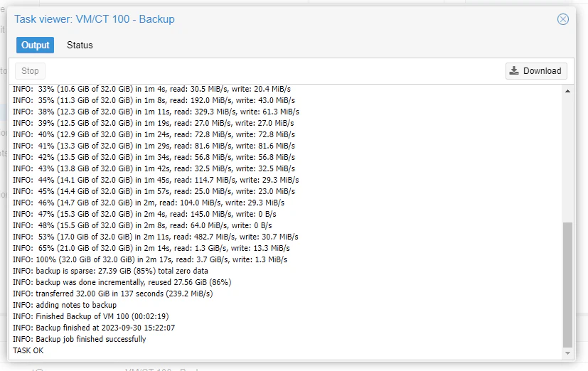The image size is (588, 371).
Task: Click the 65% (21.0 GiB) progress line
Action: click(151, 248)
